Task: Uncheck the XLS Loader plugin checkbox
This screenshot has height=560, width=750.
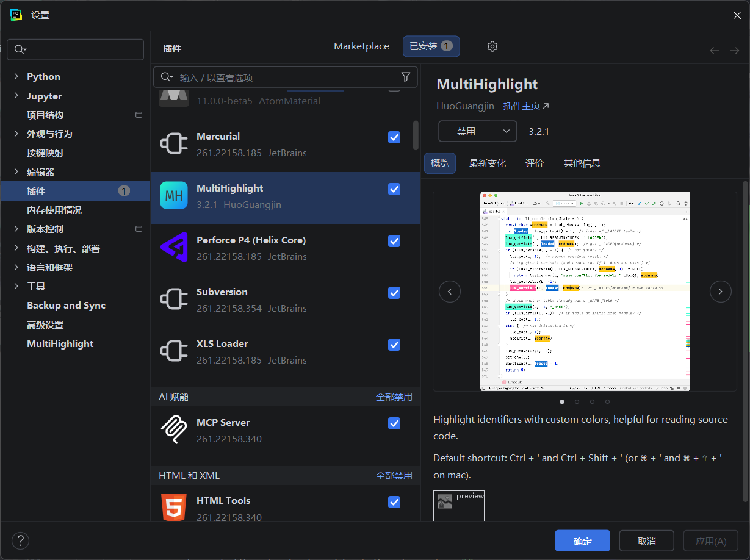Action: coord(394,345)
